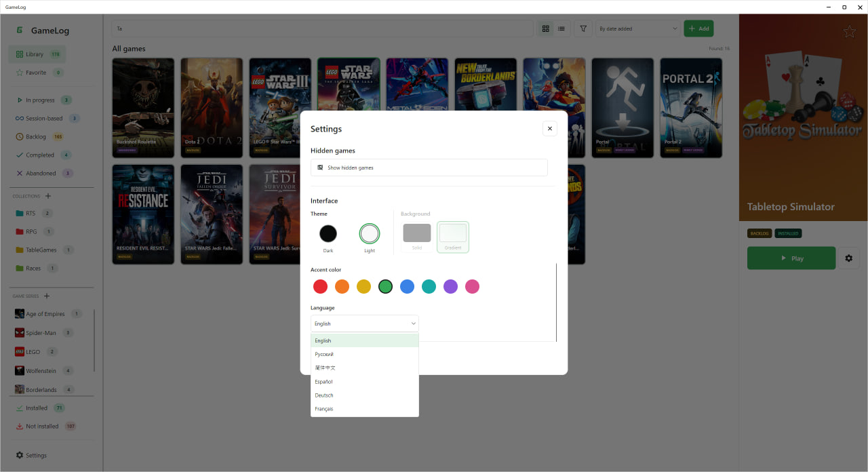Toggle favorite star for Tabletop Simulator

pos(849,32)
